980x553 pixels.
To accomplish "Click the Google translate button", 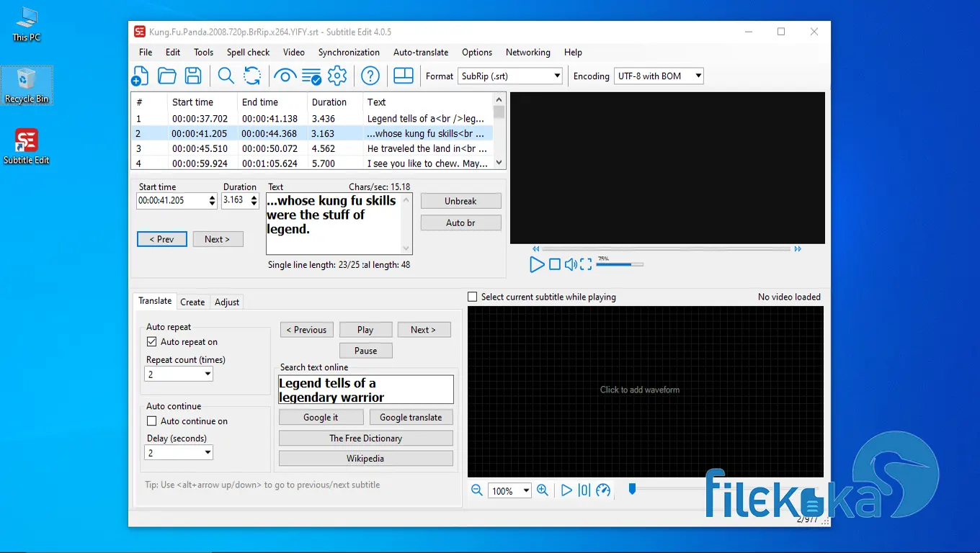I will pyautogui.click(x=411, y=418).
